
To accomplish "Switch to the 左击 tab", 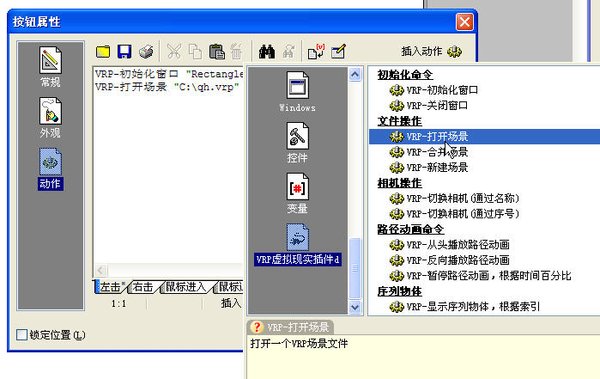I will pyautogui.click(x=110, y=287).
